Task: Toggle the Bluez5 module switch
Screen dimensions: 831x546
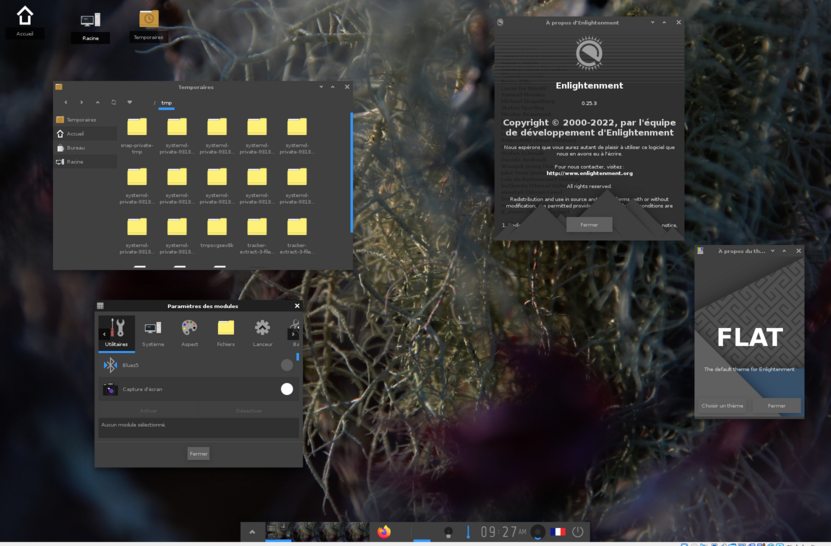Action: [x=287, y=365]
